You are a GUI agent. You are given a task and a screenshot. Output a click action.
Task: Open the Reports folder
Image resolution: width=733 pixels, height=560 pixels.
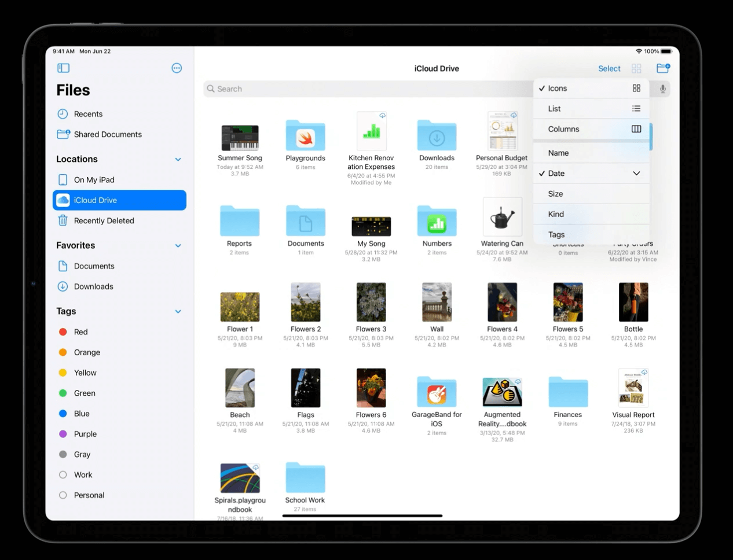[x=240, y=220]
